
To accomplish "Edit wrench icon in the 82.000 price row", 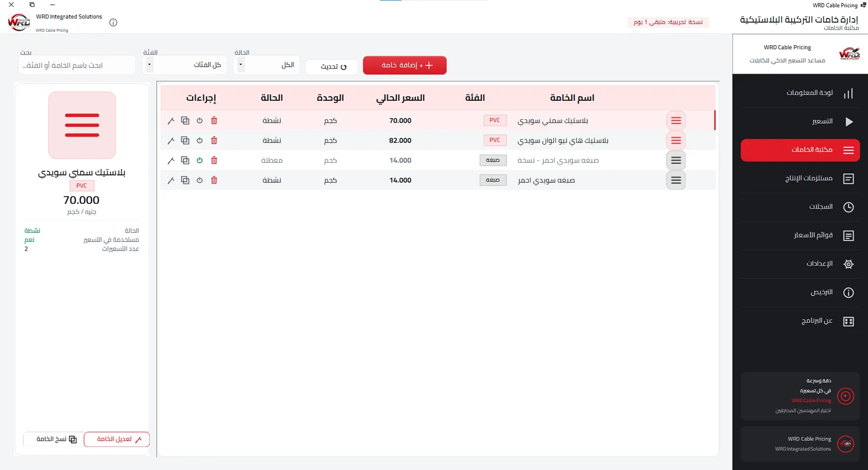I will 171,140.
